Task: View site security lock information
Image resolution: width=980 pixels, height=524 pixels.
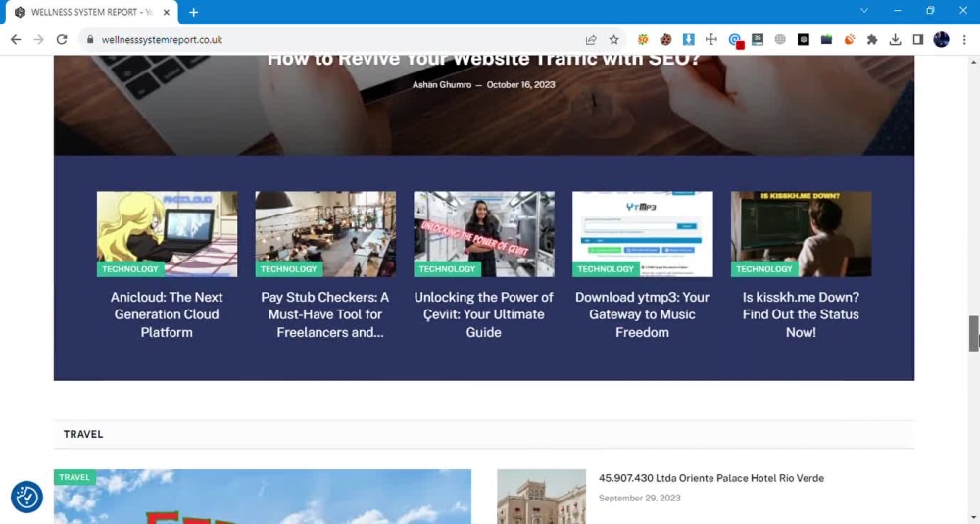Action: pyautogui.click(x=90, y=39)
